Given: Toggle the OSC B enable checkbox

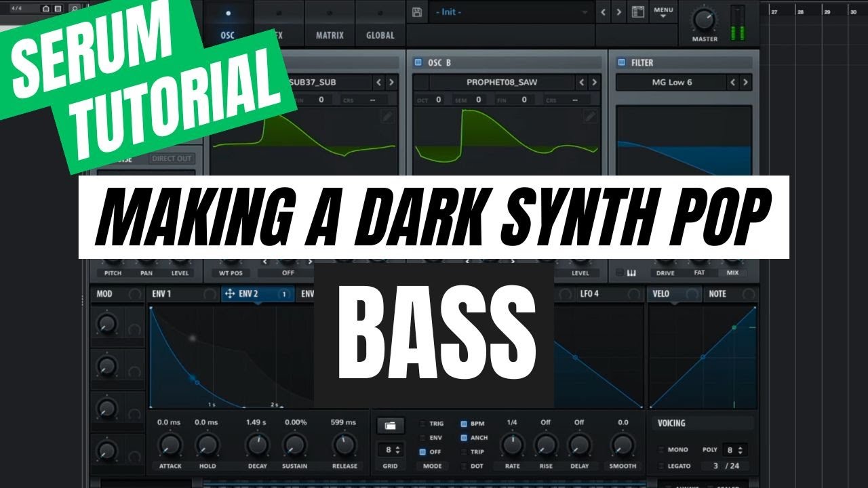Looking at the screenshot, I should tap(418, 62).
